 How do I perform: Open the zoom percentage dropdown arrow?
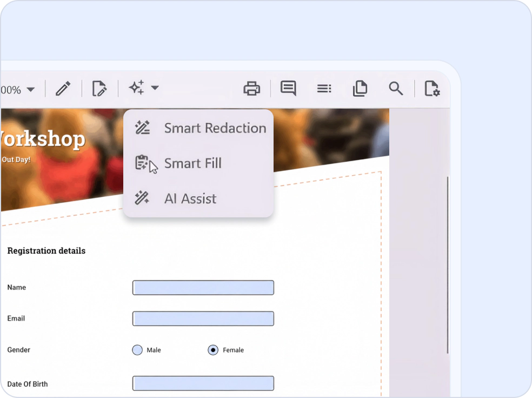[30, 90]
